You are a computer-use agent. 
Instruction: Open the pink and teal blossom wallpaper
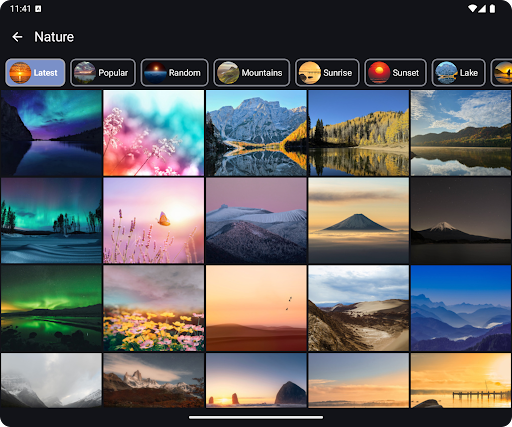(154, 133)
